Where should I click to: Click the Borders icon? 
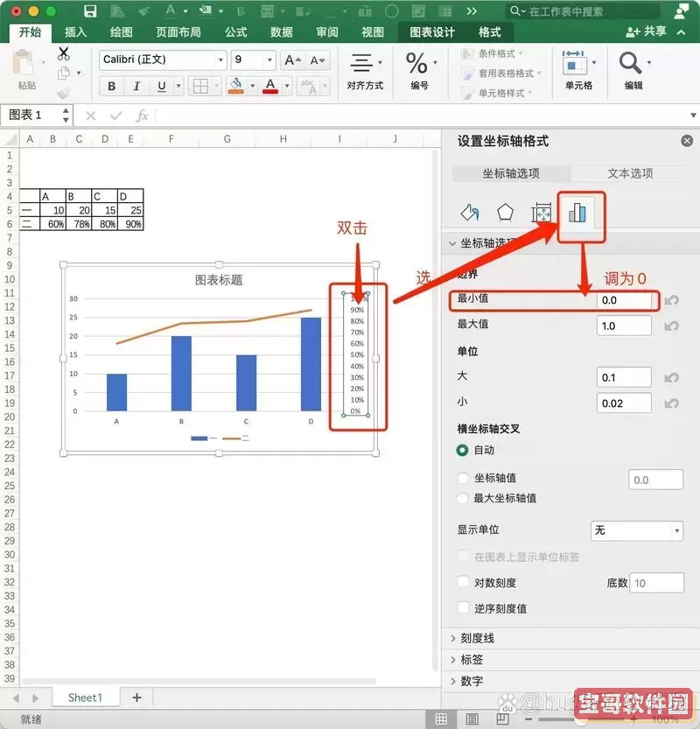point(200,86)
